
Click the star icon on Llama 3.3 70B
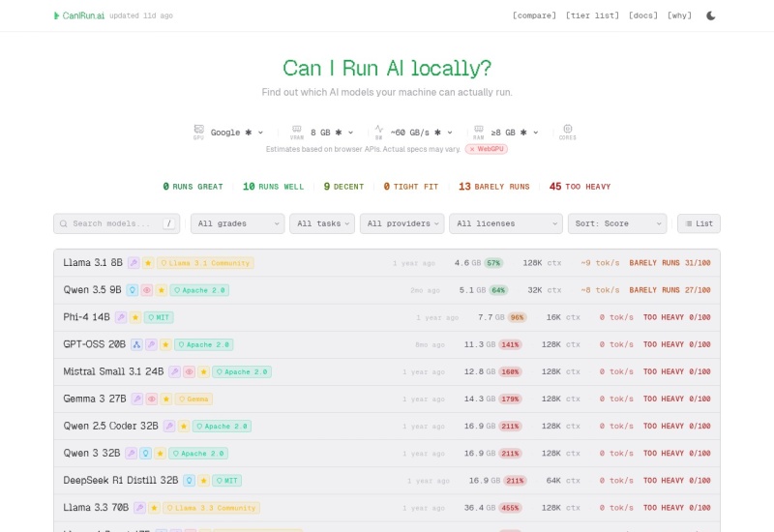pyautogui.click(x=154, y=507)
